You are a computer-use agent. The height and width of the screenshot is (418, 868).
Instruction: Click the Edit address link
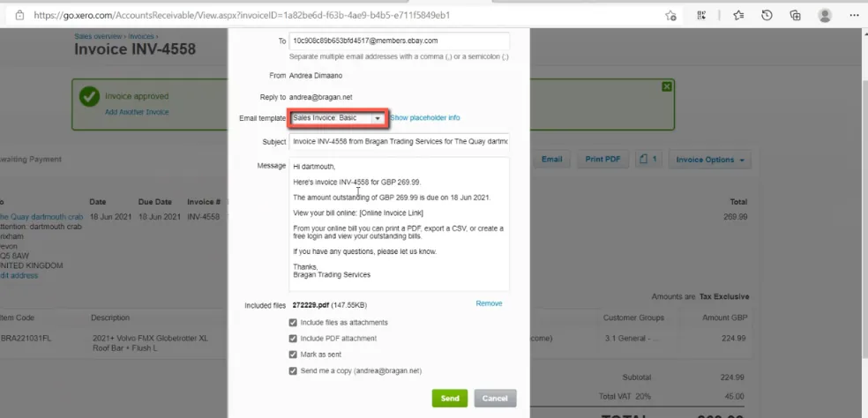click(19, 275)
